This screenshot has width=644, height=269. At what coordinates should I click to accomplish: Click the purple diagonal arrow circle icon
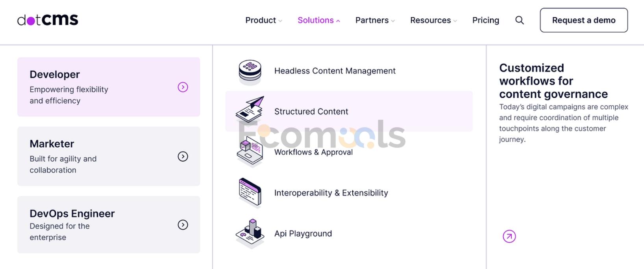tap(509, 236)
